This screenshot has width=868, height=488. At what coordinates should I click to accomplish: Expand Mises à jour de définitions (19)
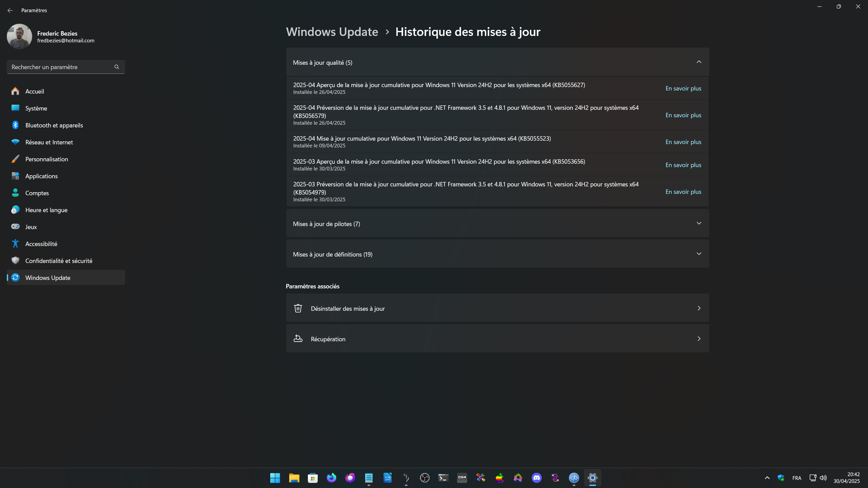[497, 254]
